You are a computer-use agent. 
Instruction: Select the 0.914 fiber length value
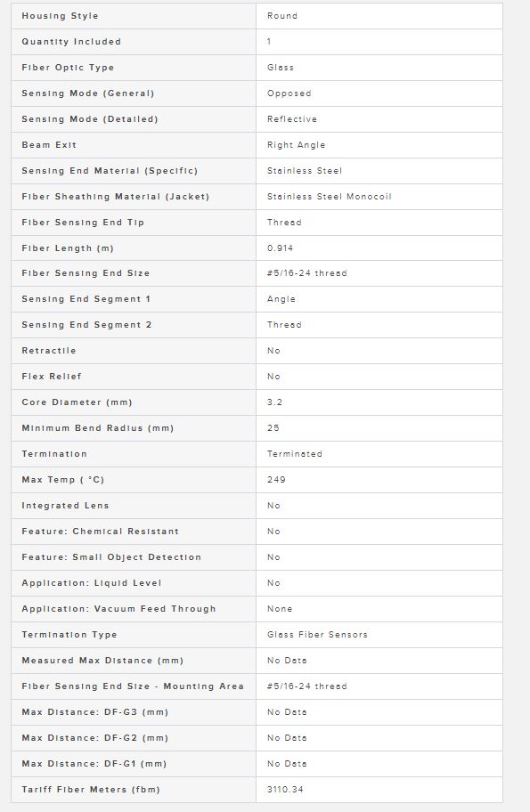(280, 248)
